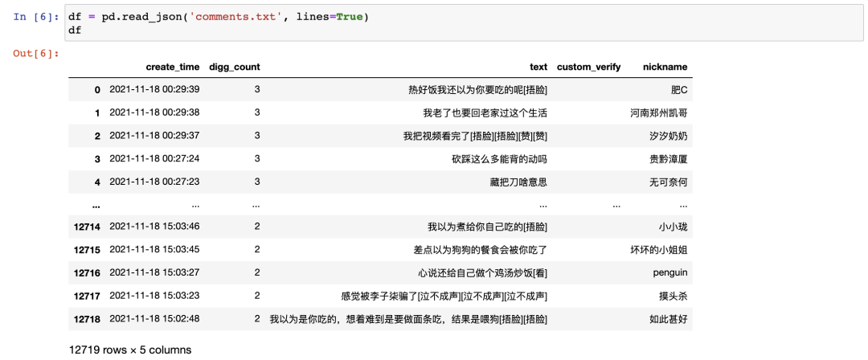Click nickname 贵黔漳厦
Image resolution: width=868 pixels, height=360 pixels.
pos(668,159)
